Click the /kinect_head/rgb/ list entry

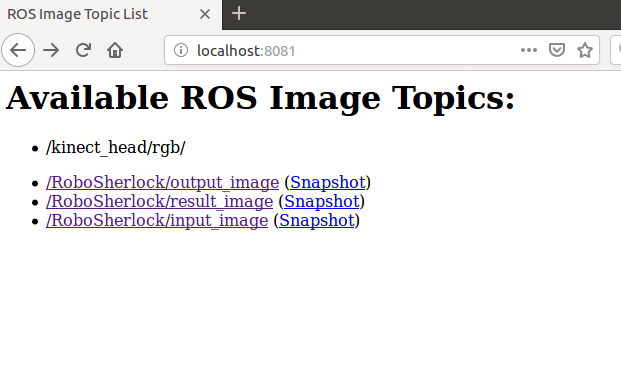[x=116, y=147]
